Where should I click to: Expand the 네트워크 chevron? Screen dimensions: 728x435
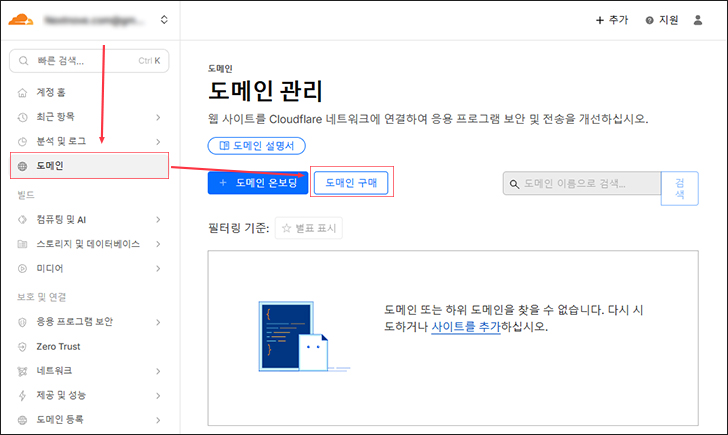[158, 371]
